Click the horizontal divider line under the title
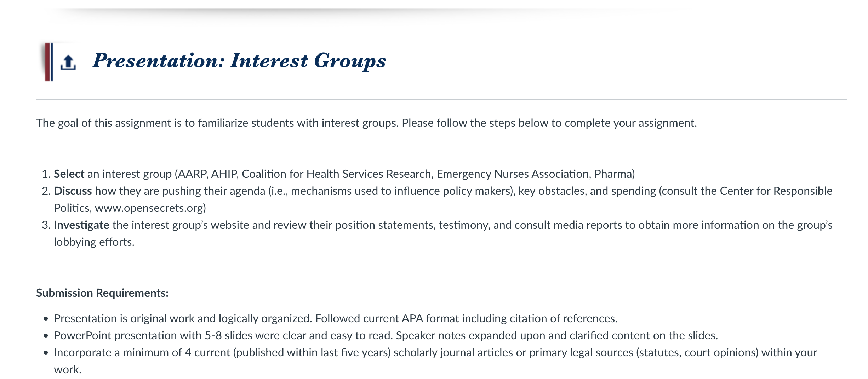This screenshot has height=379, width=868. click(441, 100)
